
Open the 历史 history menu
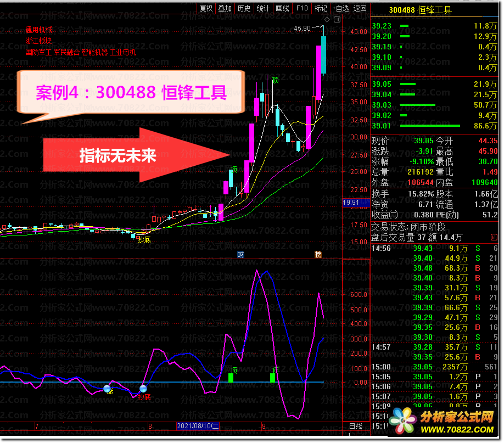click(x=244, y=8)
